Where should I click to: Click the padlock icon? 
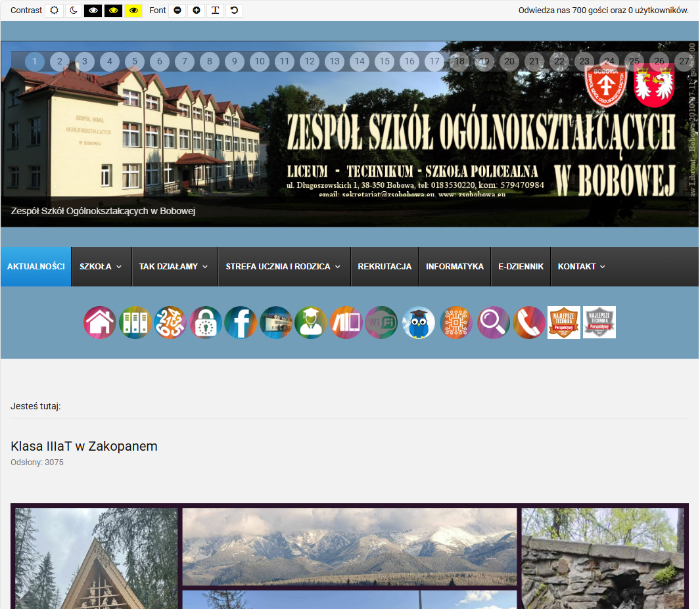206,323
